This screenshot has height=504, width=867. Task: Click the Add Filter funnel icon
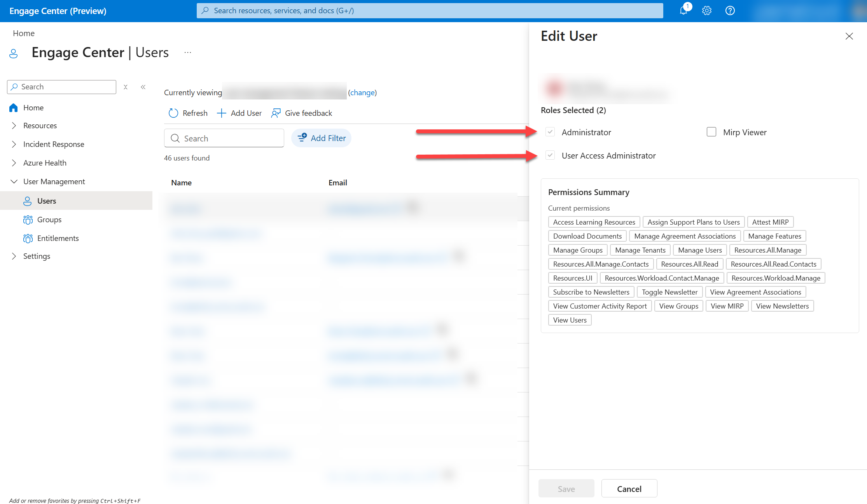(302, 138)
